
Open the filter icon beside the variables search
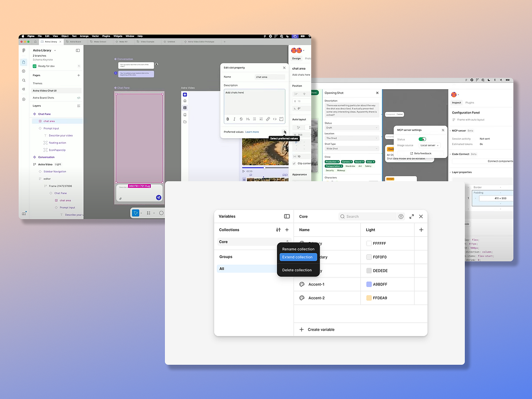(401, 216)
